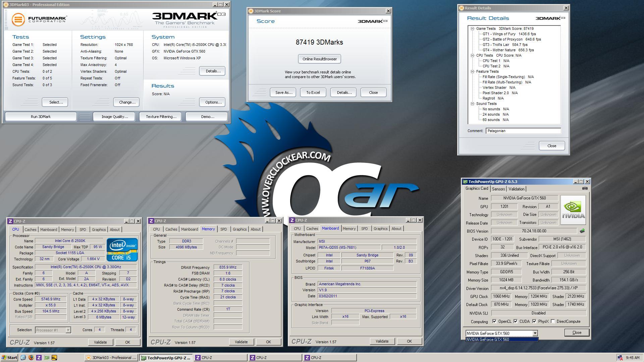Click Run 3DMark button
The image size is (644, 362).
pos(41,117)
